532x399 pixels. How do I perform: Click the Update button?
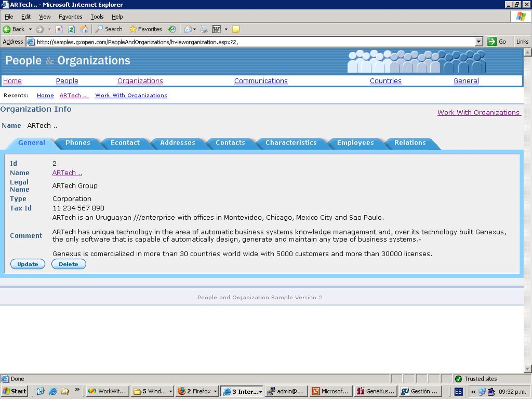tap(28, 264)
